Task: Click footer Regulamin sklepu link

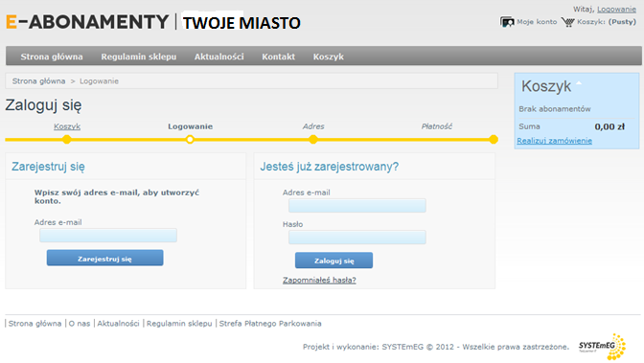Action: (x=179, y=324)
